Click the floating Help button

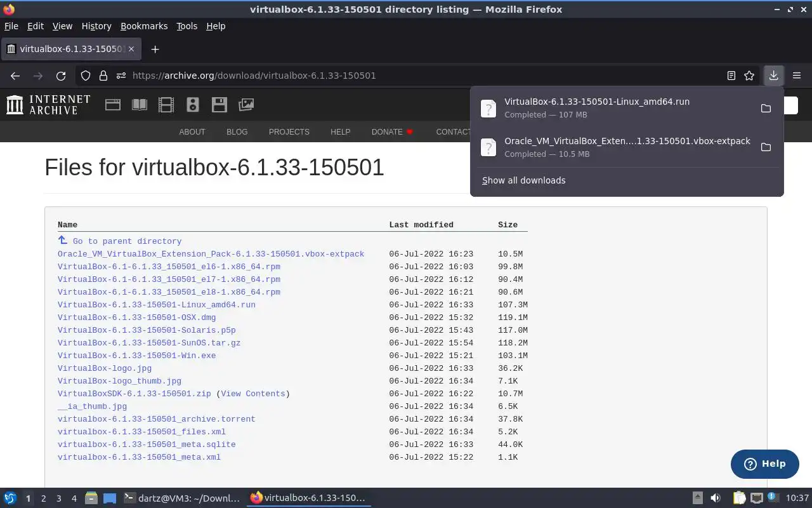point(764,464)
